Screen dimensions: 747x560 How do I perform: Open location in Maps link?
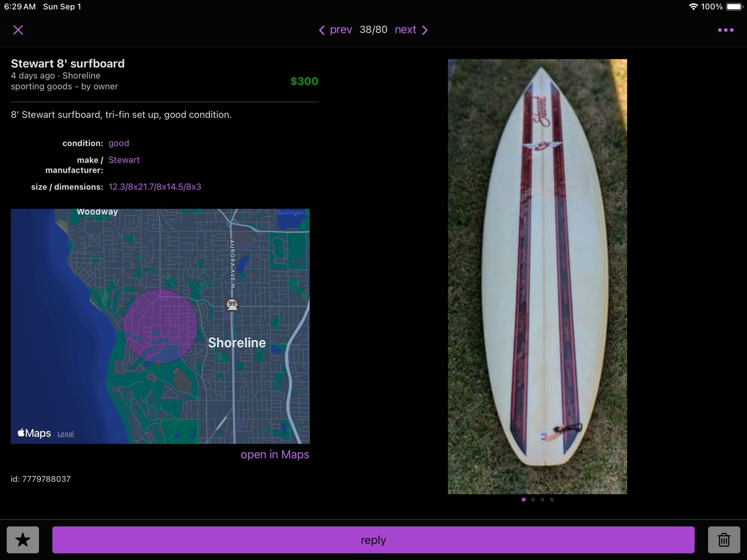[275, 455]
